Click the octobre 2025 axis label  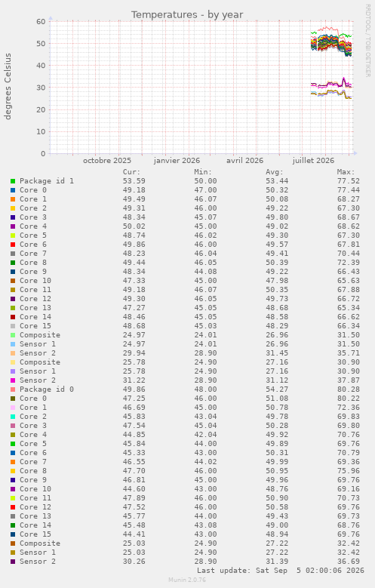(x=107, y=161)
